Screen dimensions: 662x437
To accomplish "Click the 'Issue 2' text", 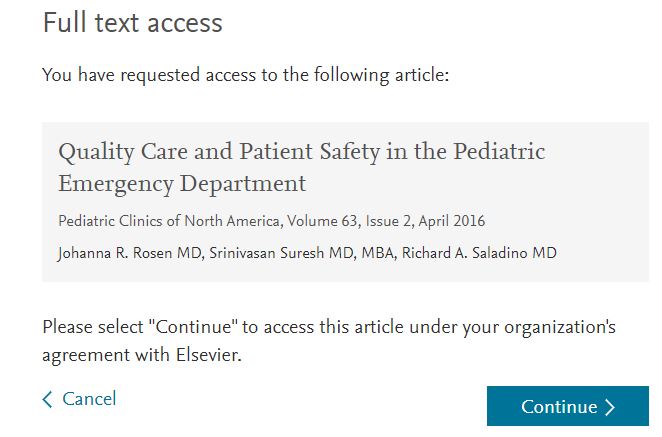I will 388,221.
